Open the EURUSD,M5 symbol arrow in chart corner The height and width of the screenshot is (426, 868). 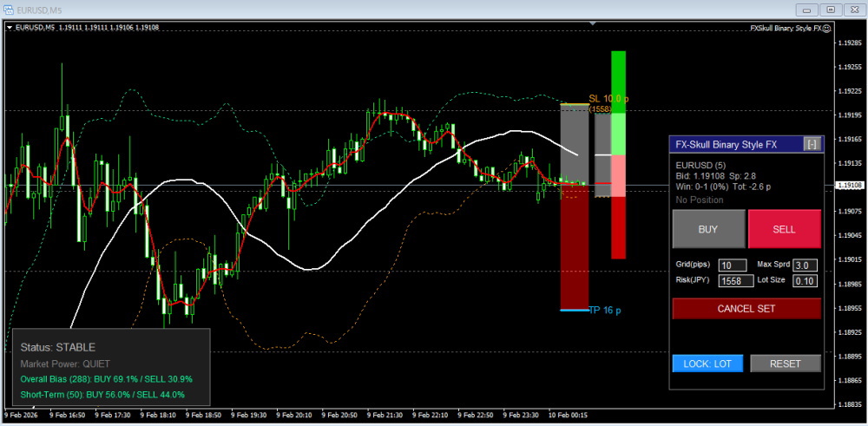pos(10,28)
